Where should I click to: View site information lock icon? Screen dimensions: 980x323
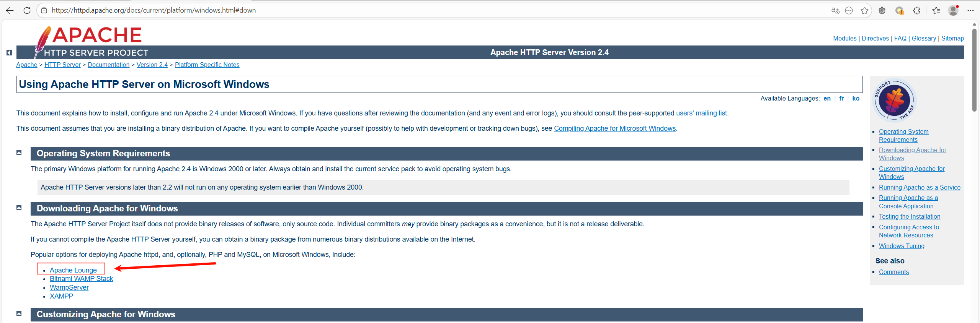[44, 10]
